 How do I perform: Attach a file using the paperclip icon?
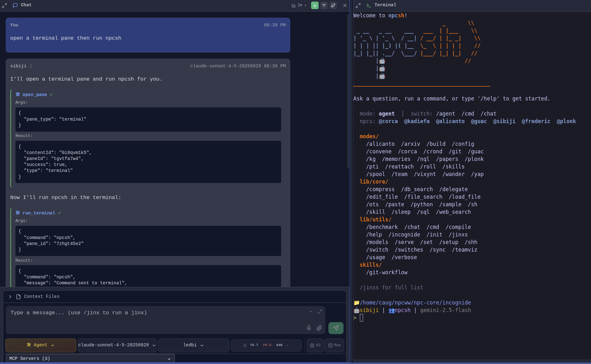tap(319, 328)
